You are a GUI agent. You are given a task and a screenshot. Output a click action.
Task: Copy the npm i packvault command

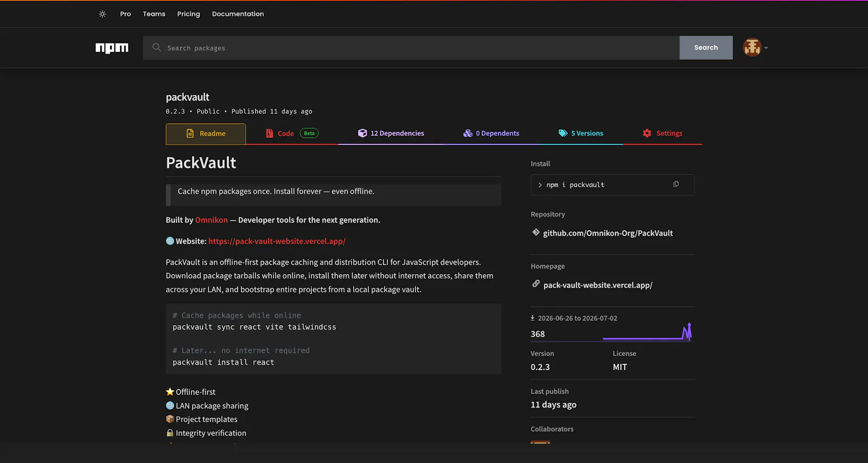(676, 184)
